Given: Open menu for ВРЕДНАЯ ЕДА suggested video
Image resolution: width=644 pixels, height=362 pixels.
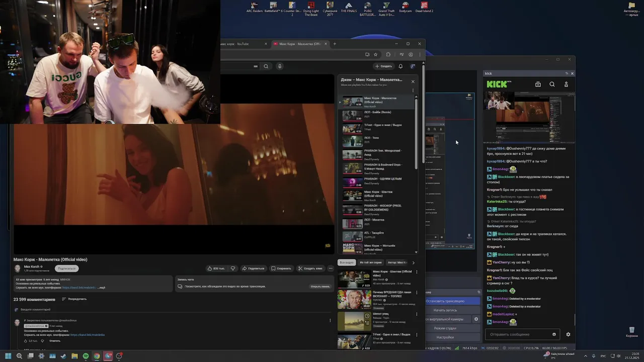Looking at the screenshot, I should (417, 293).
